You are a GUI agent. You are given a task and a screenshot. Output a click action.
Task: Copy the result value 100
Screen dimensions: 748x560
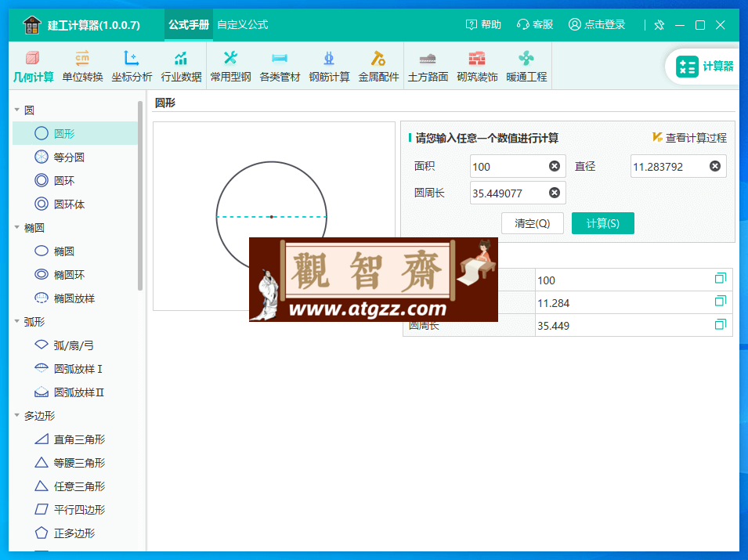tap(721, 278)
